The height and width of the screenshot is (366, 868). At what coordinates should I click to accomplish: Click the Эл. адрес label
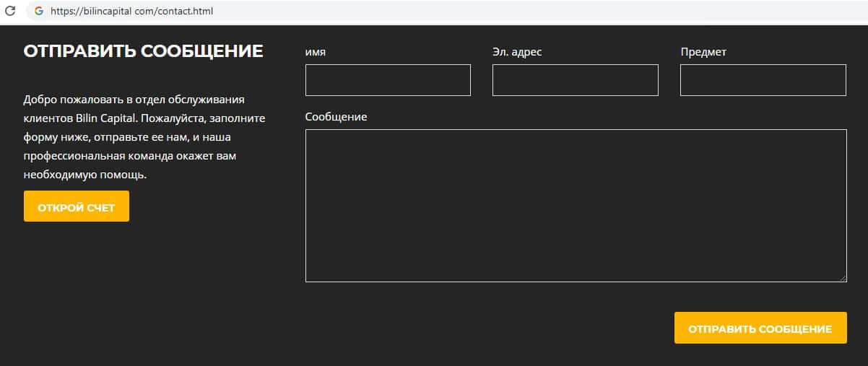tap(517, 52)
